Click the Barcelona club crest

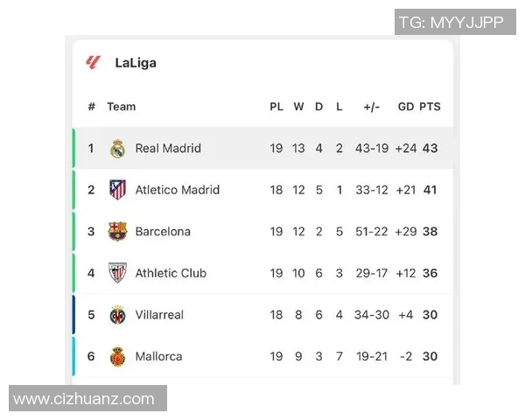tap(117, 232)
